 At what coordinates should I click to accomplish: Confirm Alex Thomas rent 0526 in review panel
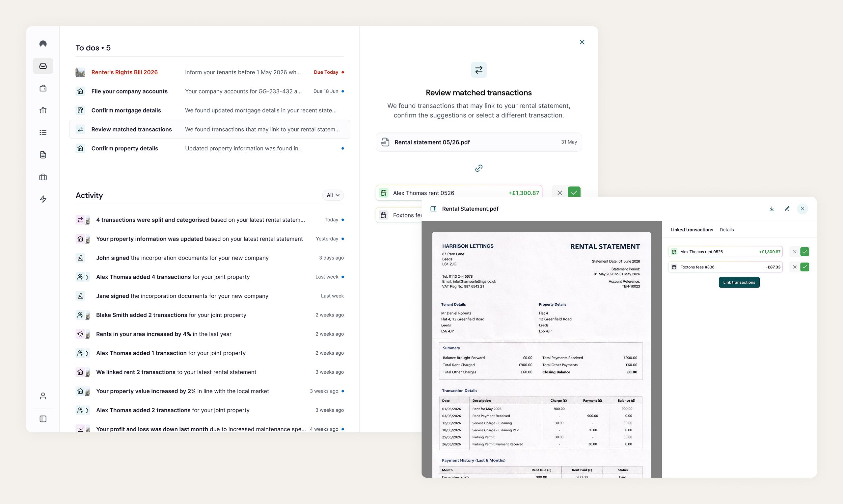pos(574,192)
